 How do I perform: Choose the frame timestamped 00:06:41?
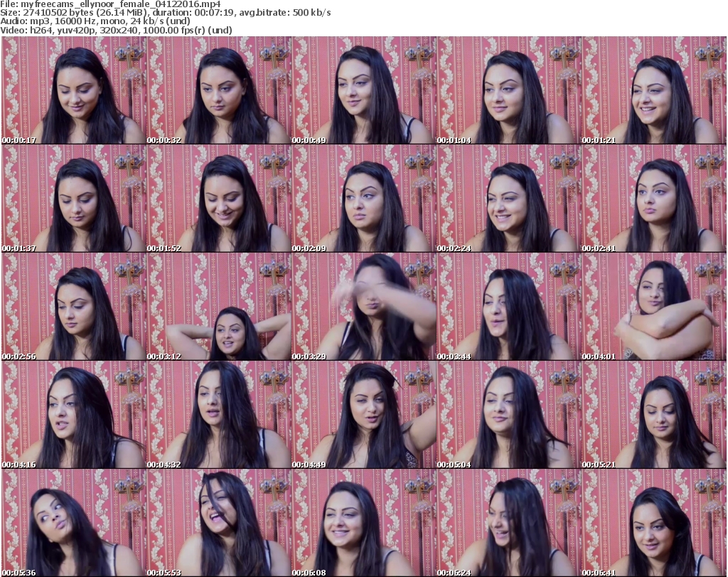[x=654, y=523]
